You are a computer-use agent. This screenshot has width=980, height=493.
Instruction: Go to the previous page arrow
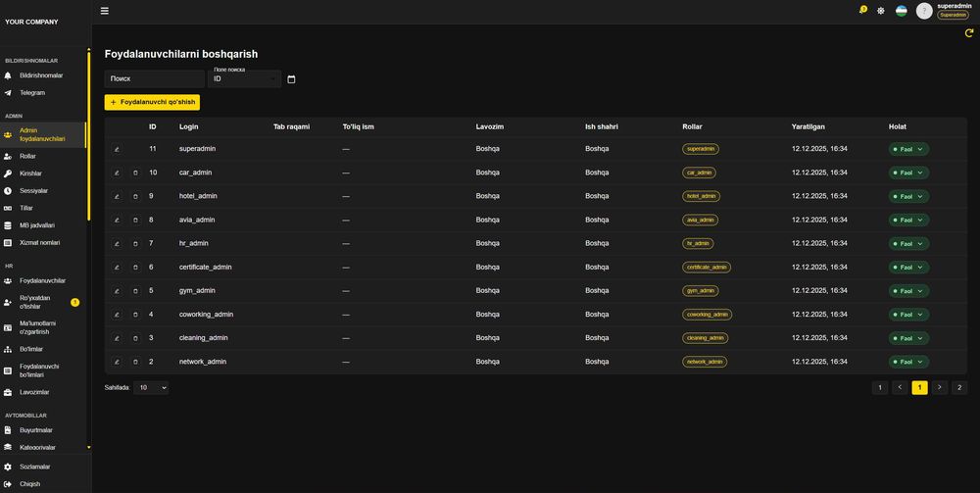click(900, 387)
